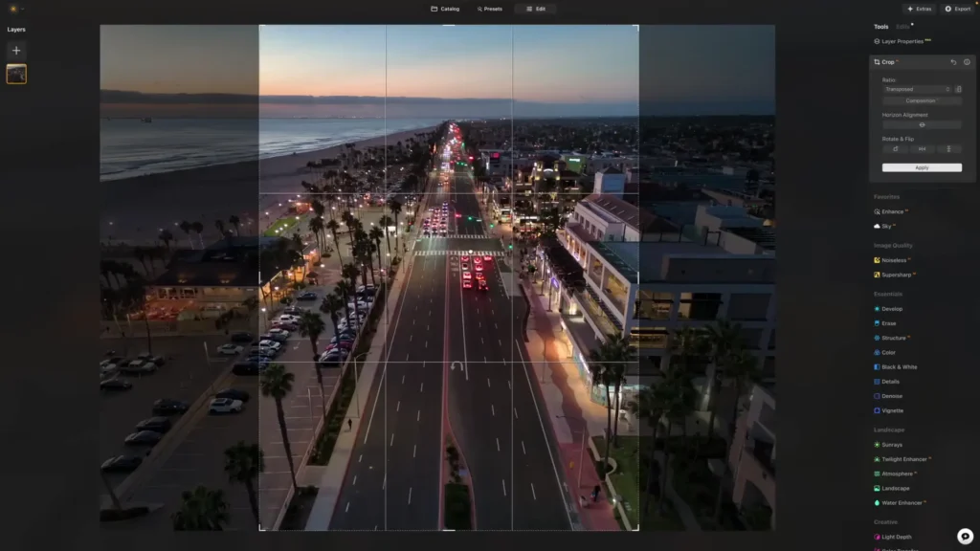Select the Vignette tool
Viewport: 980px width, 551px height.
pyautogui.click(x=895, y=409)
